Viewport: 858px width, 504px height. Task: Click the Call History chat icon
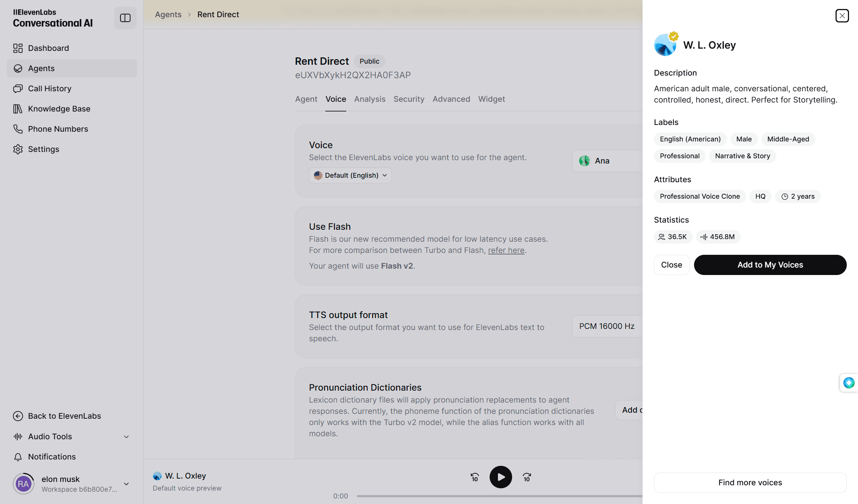pyautogui.click(x=18, y=89)
